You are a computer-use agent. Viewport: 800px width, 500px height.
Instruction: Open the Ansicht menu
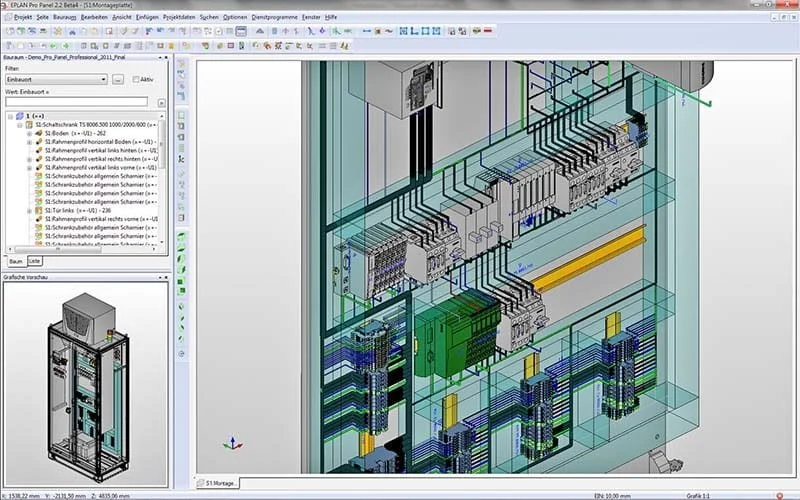[122, 17]
